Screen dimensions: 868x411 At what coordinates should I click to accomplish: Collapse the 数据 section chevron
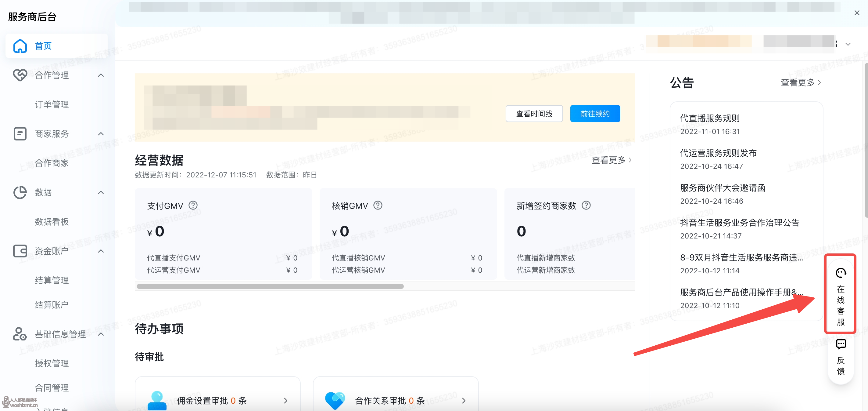(101, 192)
